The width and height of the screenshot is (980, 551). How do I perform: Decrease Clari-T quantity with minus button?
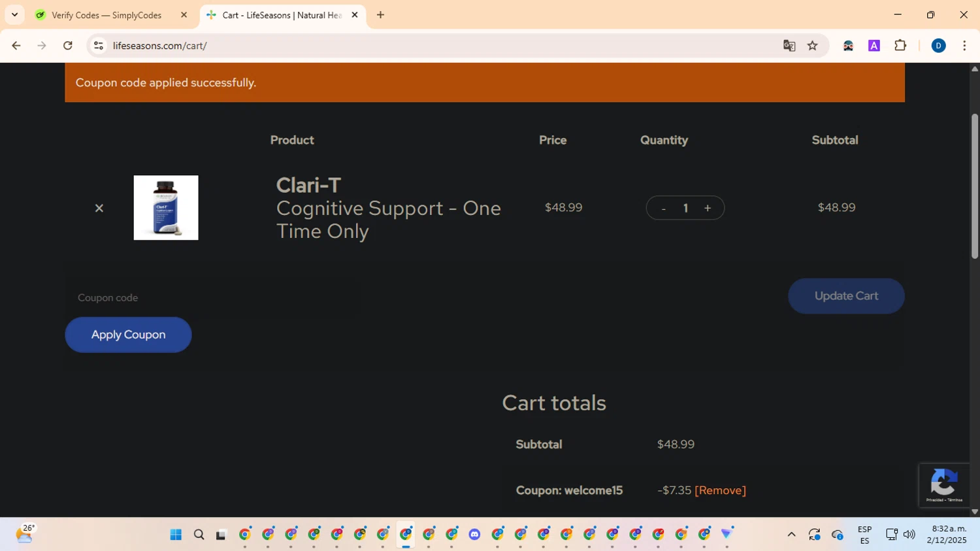coord(663,209)
